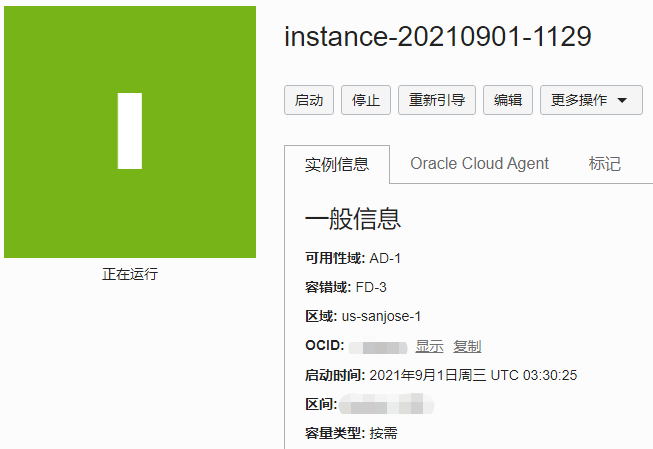This screenshot has width=653, height=449.
Task: Stop the instance with 停止
Action: click(366, 100)
